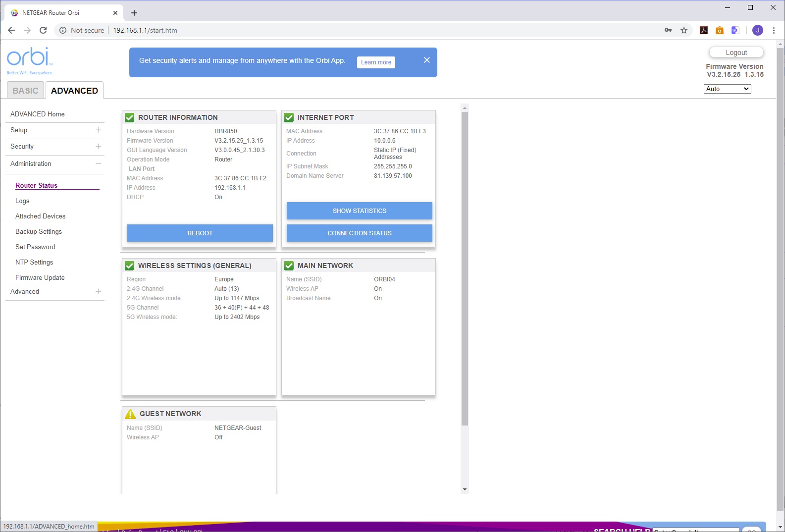
Task: Open saved passwords key icon
Action: pos(668,30)
